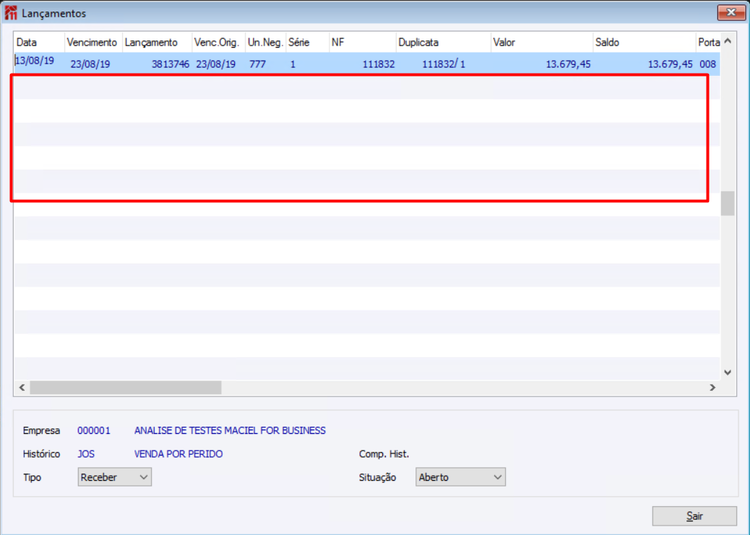Click the VENDA POR PERIDO text
Viewport: 750px width, 535px height.
pos(178,454)
